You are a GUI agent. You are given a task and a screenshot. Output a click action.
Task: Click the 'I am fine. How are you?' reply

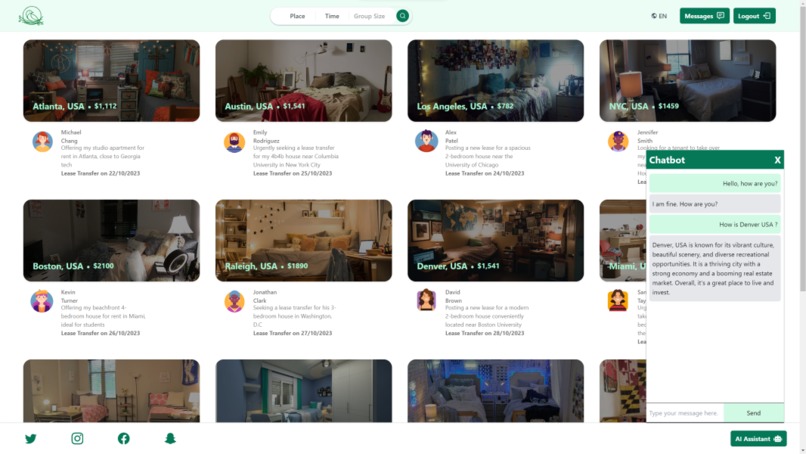click(715, 204)
